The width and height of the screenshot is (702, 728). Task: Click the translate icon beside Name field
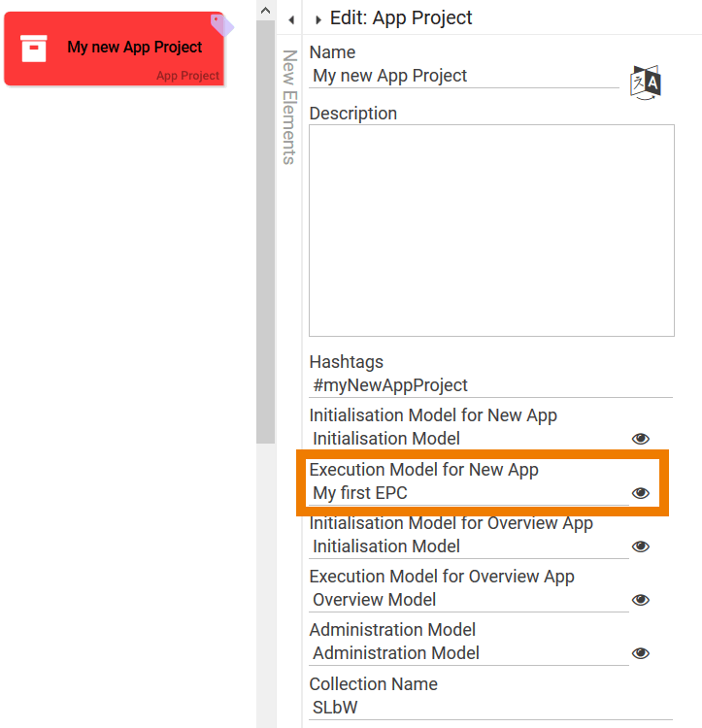tap(646, 83)
